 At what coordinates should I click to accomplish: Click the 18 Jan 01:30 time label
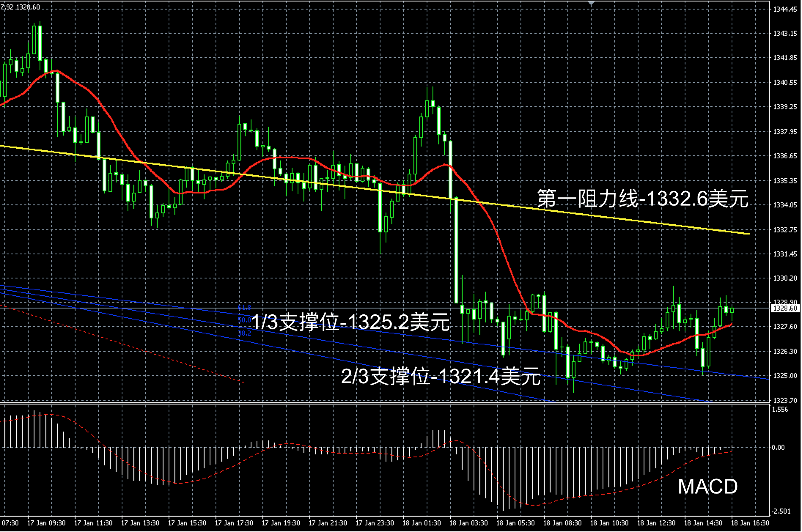click(x=422, y=523)
